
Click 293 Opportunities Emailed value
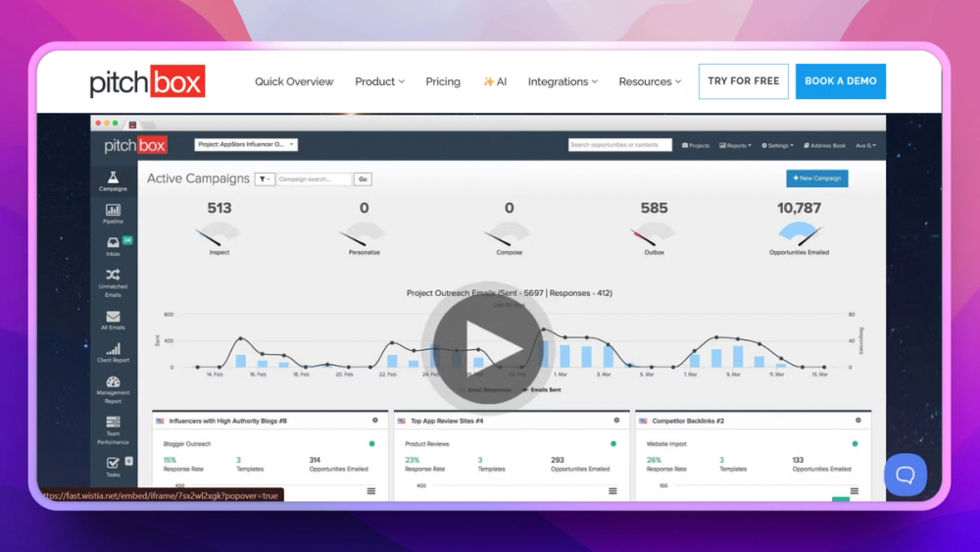[557, 460]
